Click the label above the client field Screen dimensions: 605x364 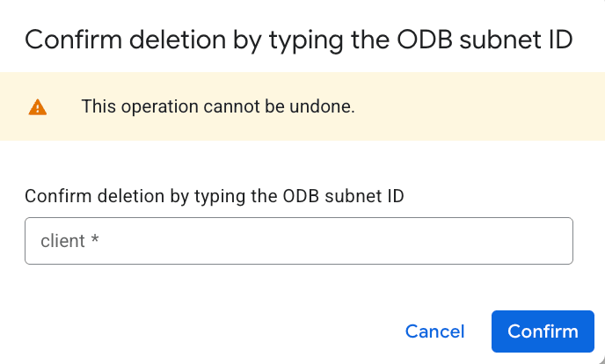215,196
